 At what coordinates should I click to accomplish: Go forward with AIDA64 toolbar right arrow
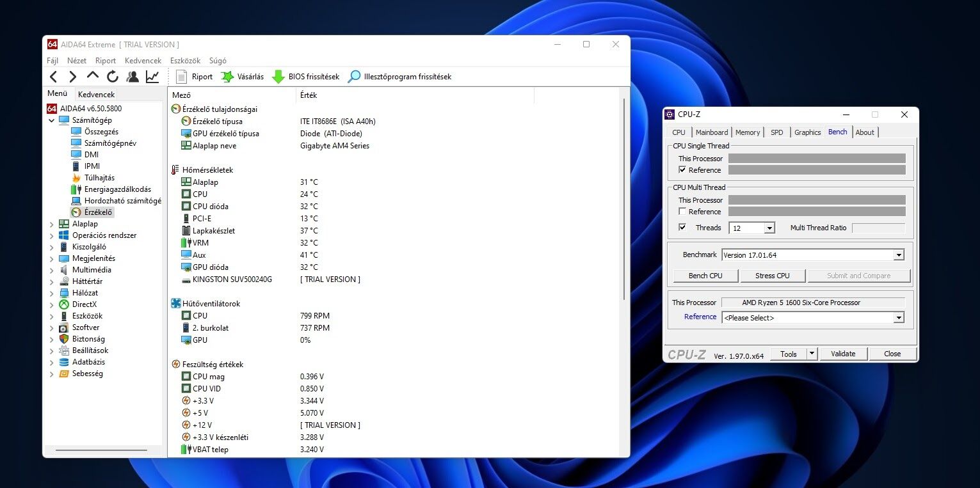pos(73,77)
